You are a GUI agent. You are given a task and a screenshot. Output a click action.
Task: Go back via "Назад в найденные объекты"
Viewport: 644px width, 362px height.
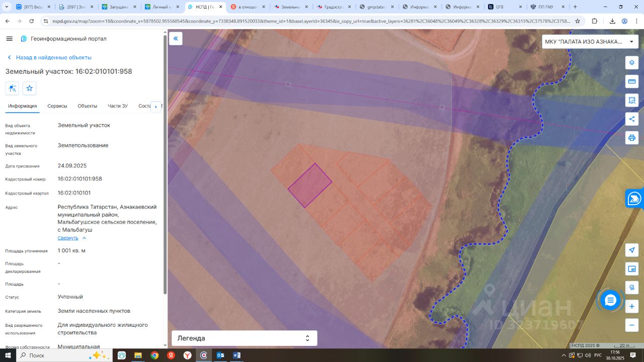(x=49, y=57)
